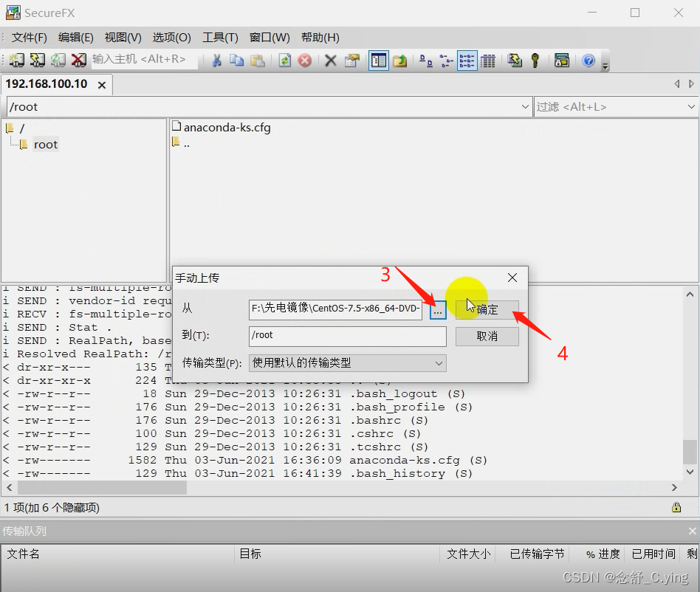Close the 传输队列 panel
Image resolution: width=700 pixels, height=592 pixels.
click(x=692, y=531)
